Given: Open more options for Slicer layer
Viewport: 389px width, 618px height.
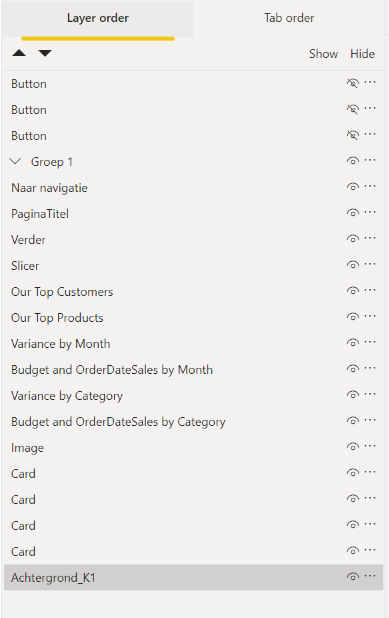Looking at the screenshot, I should 370,264.
